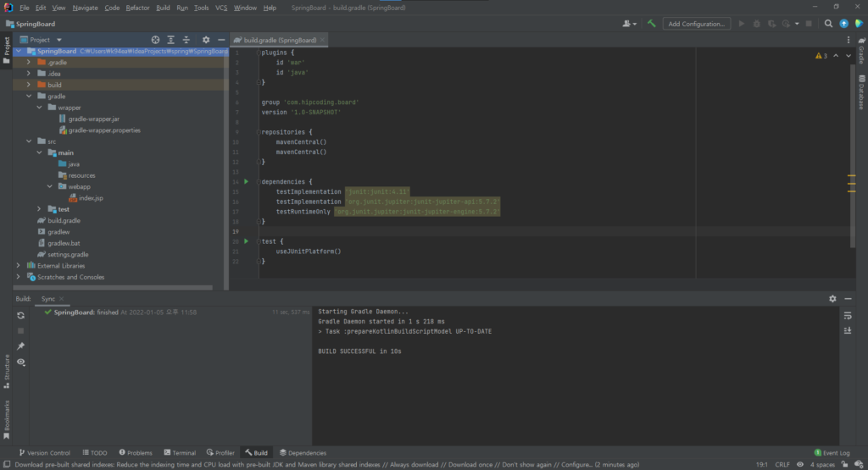Click the Add Configuration button
Image resolution: width=868 pixels, height=470 pixels.
pyautogui.click(x=697, y=24)
